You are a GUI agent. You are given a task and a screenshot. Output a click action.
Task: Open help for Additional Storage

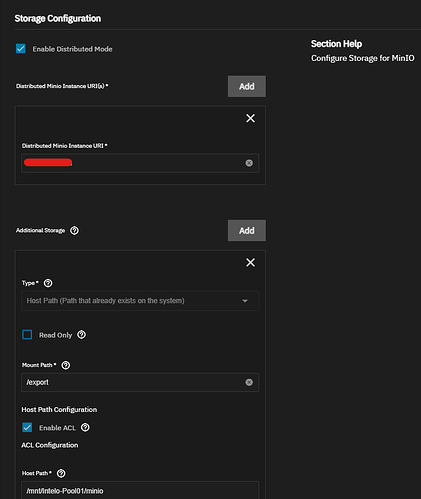pos(74,230)
